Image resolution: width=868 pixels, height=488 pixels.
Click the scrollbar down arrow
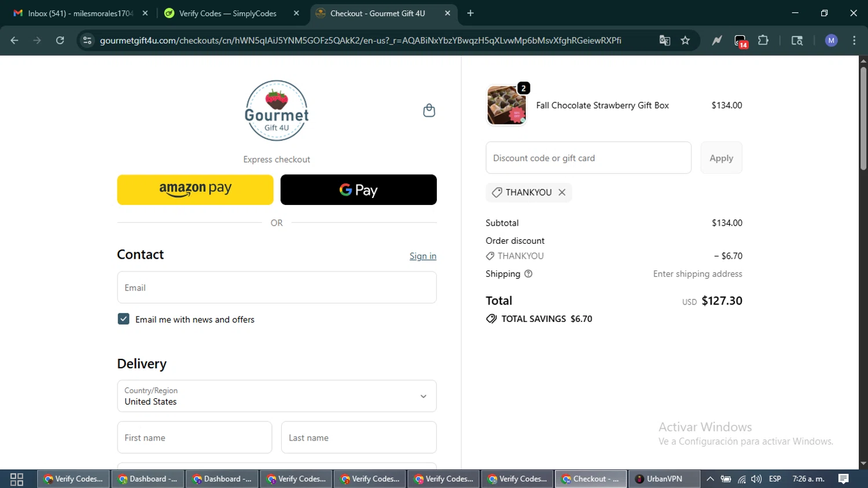click(x=863, y=464)
